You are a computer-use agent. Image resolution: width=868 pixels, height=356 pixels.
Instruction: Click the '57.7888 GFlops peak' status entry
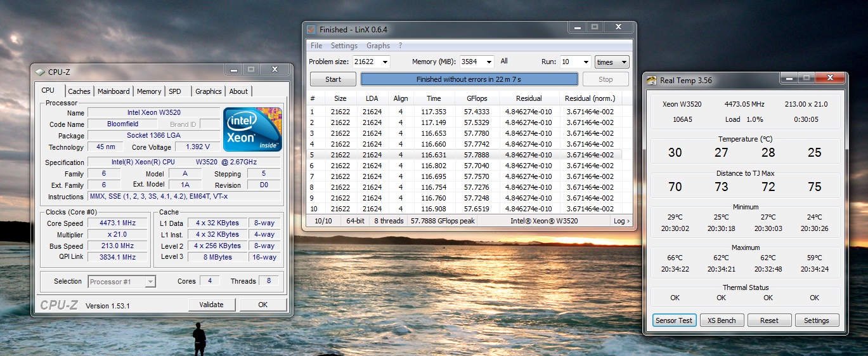click(x=443, y=221)
